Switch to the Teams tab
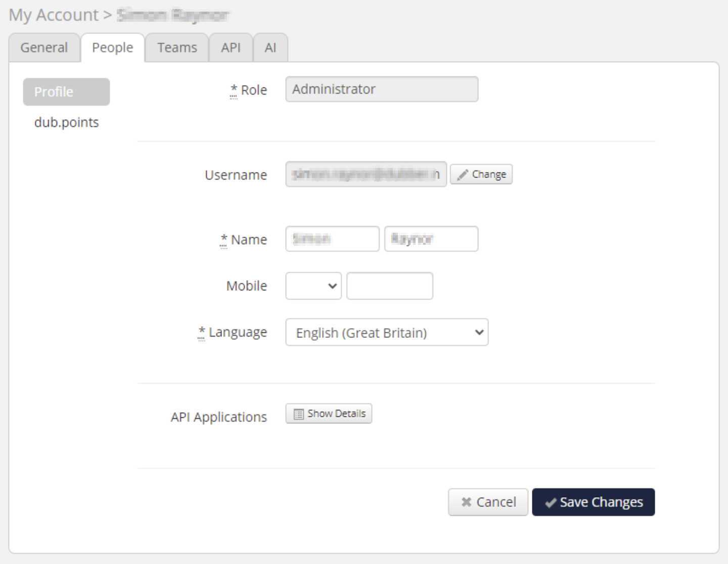The width and height of the screenshot is (728, 564). pyautogui.click(x=177, y=48)
